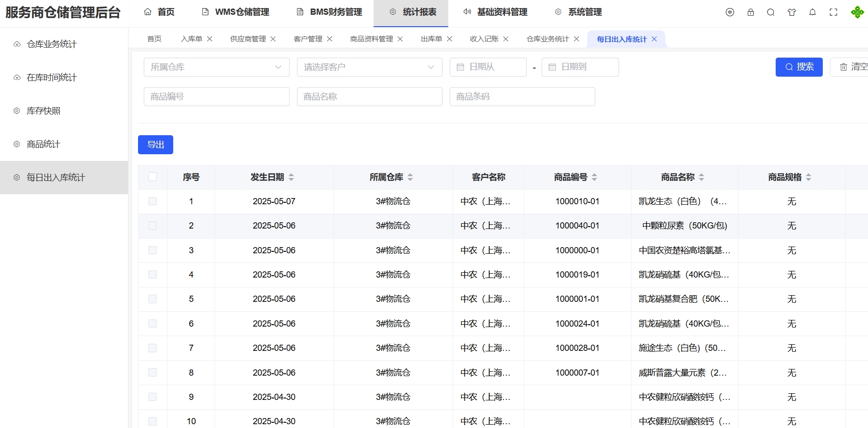Open the 日期从 date picker

click(488, 67)
